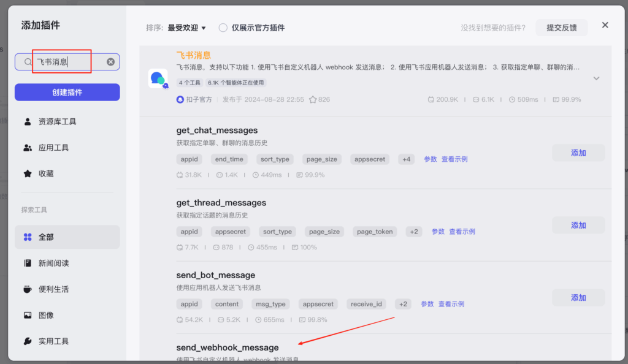Click the search magnifier icon

(28, 62)
